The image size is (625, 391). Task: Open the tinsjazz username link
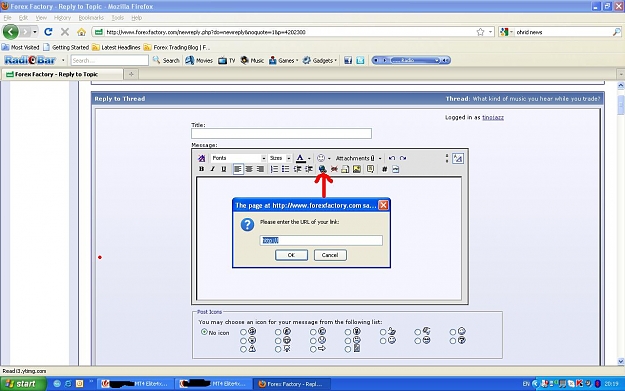tap(493, 118)
